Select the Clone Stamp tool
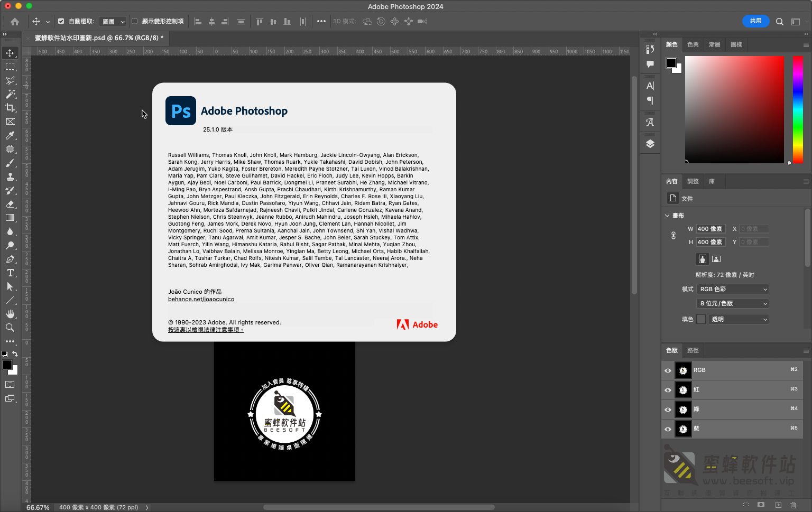Image resolution: width=812 pixels, height=512 pixels. coord(10,176)
